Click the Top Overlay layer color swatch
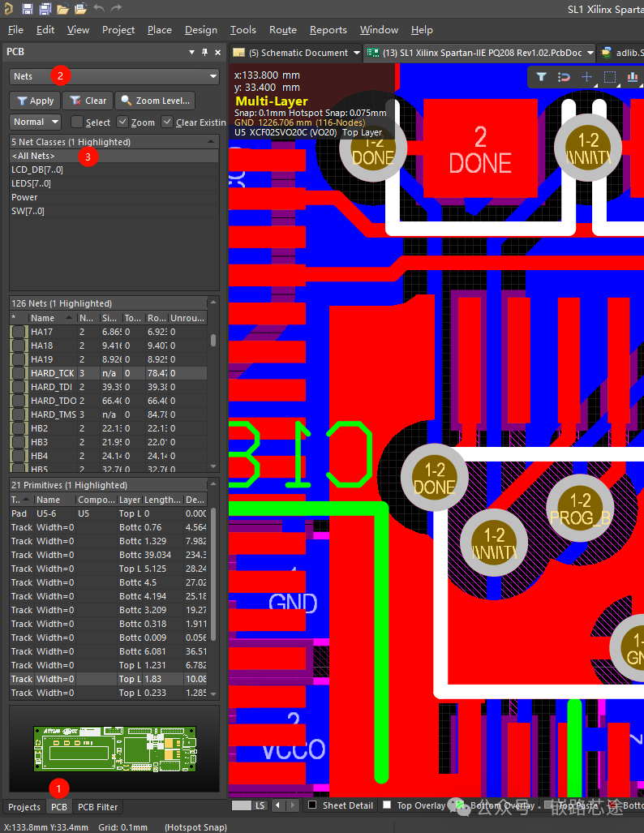The image size is (644, 833). point(387,805)
